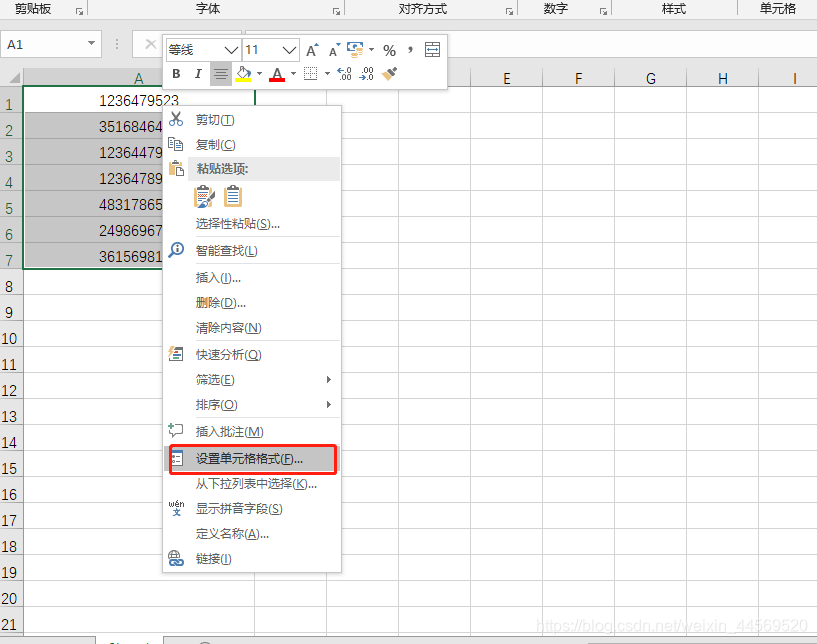Decrease decimal places

pyautogui.click(x=367, y=74)
